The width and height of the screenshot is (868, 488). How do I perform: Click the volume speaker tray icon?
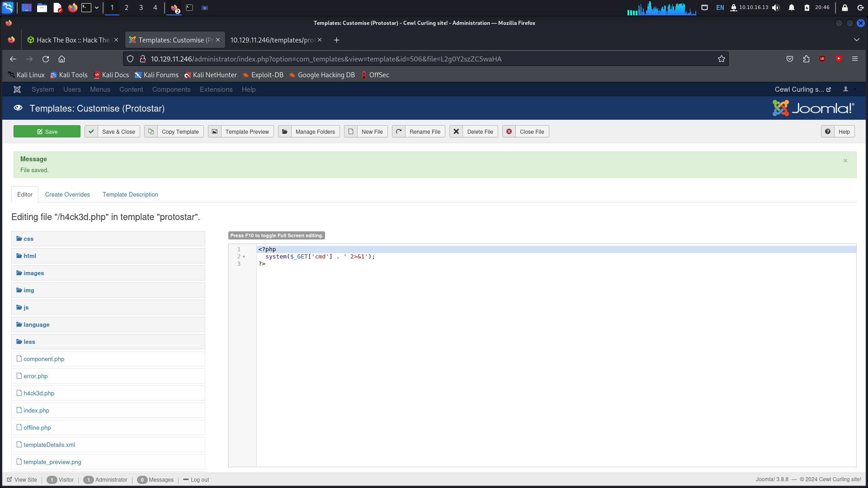(x=776, y=8)
